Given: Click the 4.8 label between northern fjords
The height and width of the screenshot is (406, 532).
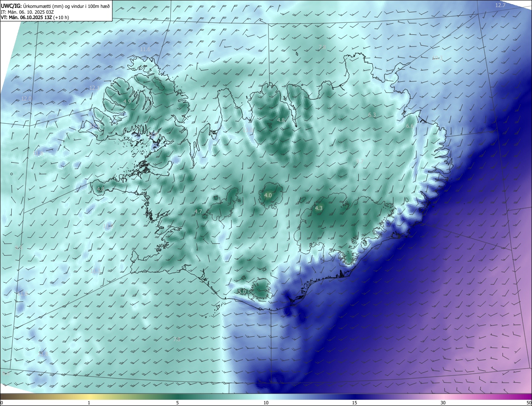Looking at the screenshot, I should point(281,120).
